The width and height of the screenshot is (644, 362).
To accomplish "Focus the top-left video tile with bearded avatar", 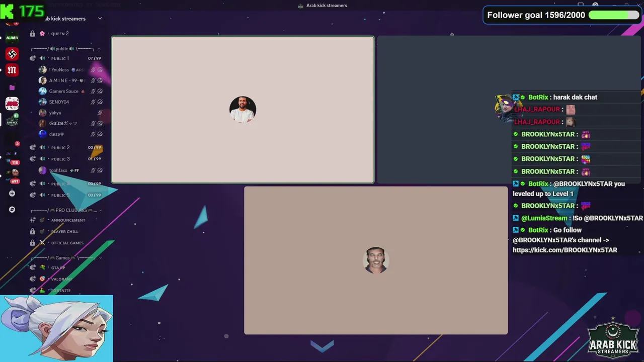I will (243, 110).
